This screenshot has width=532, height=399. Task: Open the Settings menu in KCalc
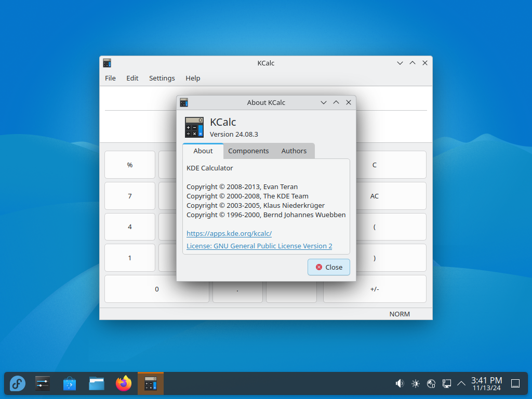[162, 78]
